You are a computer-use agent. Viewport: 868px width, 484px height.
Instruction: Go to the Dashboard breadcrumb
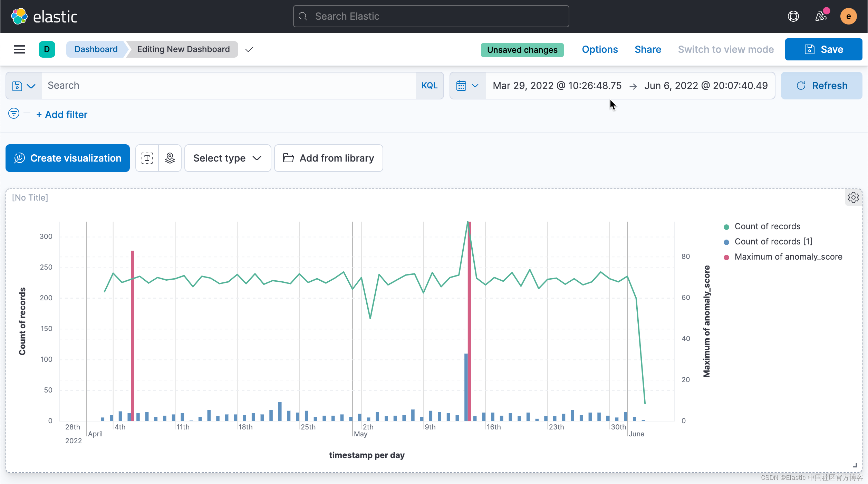click(96, 49)
